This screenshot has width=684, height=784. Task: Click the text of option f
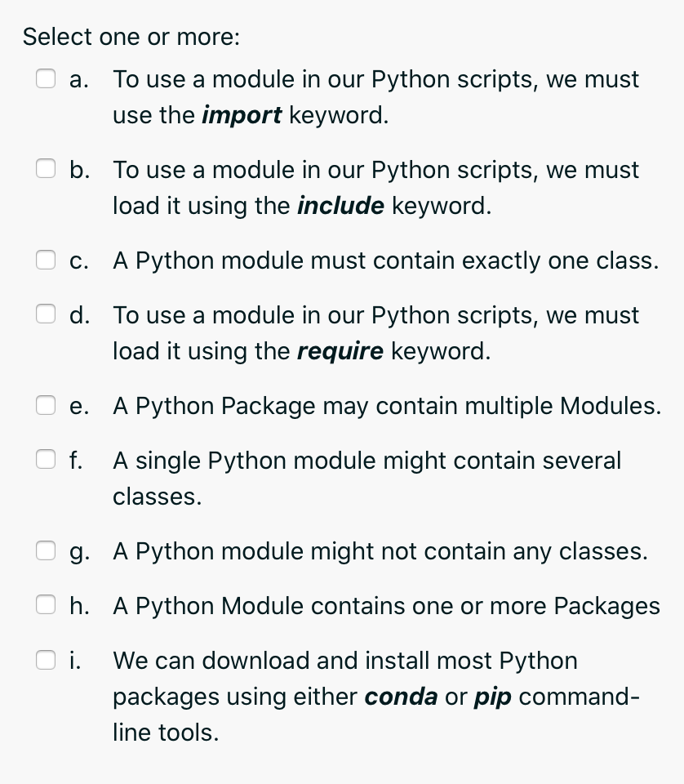366,460
